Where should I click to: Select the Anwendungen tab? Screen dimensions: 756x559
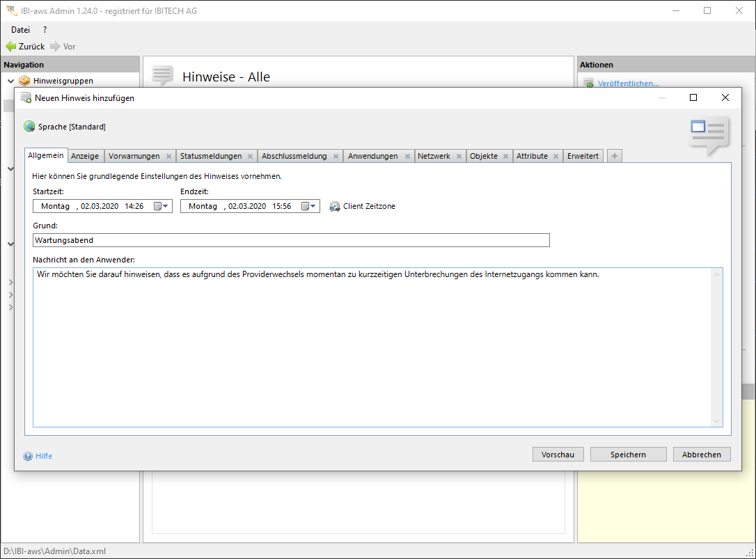pyautogui.click(x=372, y=156)
